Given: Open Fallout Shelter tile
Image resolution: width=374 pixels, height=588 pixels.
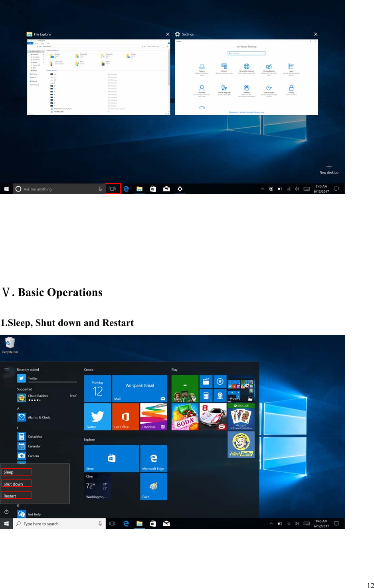Looking at the screenshot, I should click(241, 444).
